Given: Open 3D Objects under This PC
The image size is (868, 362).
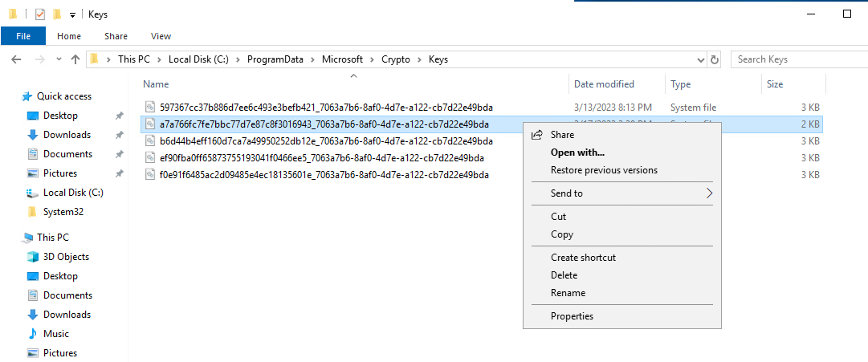Looking at the screenshot, I should point(66,257).
